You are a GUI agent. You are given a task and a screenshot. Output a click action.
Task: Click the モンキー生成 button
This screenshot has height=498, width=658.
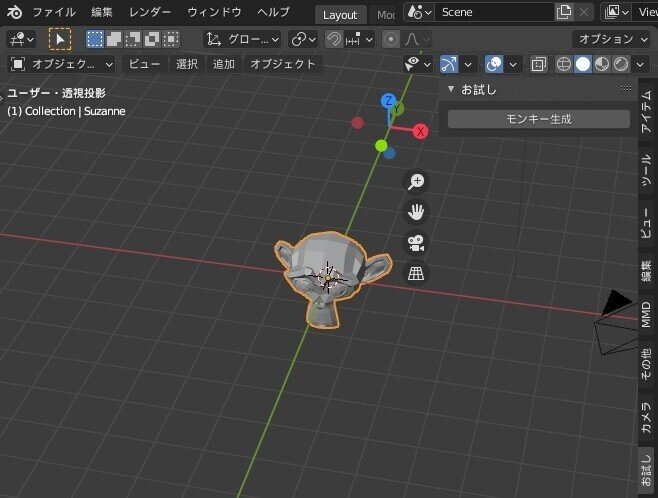coord(539,119)
